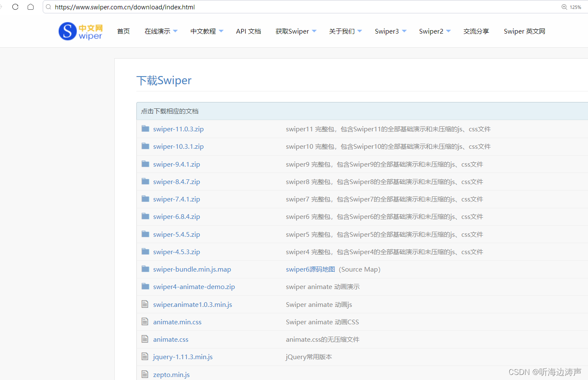This screenshot has width=588, height=380.
Task: Expand the 关于我们 dropdown menu
Action: (x=345, y=31)
